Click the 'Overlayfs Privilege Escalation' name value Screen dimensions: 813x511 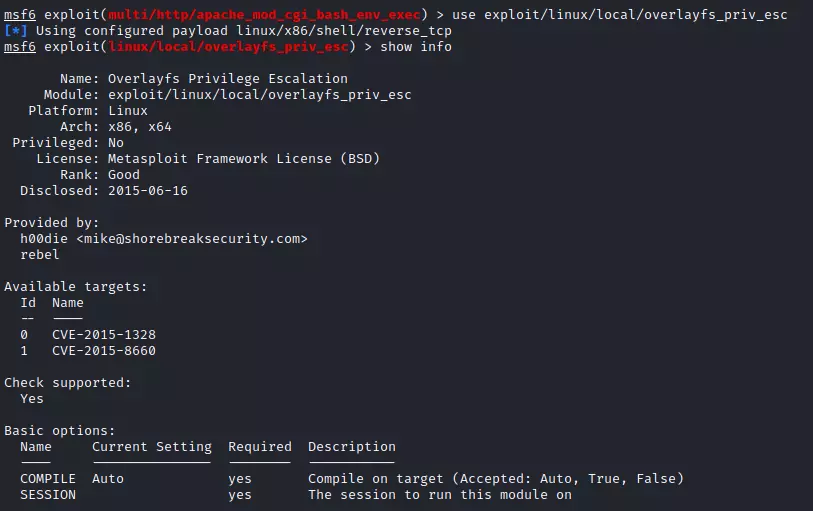click(x=228, y=79)
